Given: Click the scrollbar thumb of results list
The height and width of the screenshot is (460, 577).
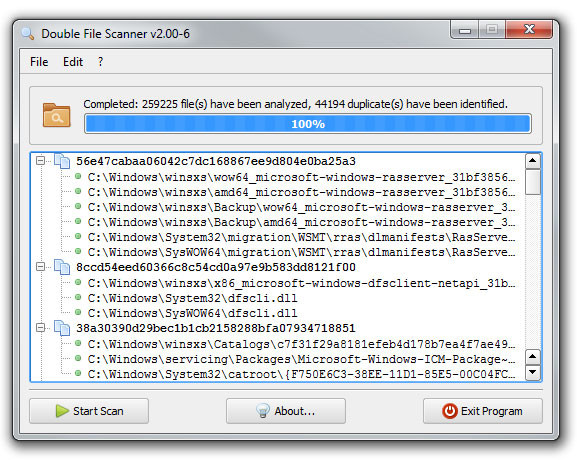Looking at the screenshot, I should (533, 182).
